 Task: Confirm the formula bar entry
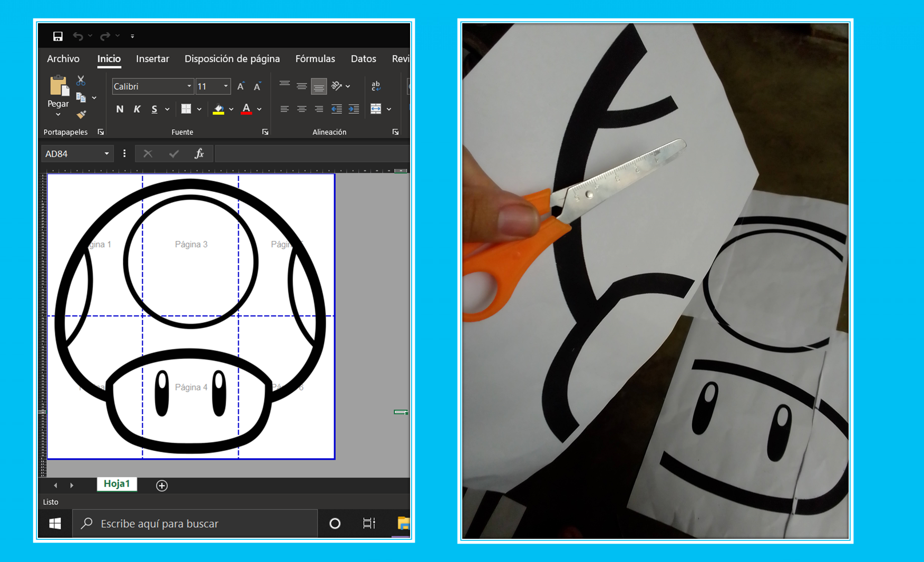tap(174, 153)
